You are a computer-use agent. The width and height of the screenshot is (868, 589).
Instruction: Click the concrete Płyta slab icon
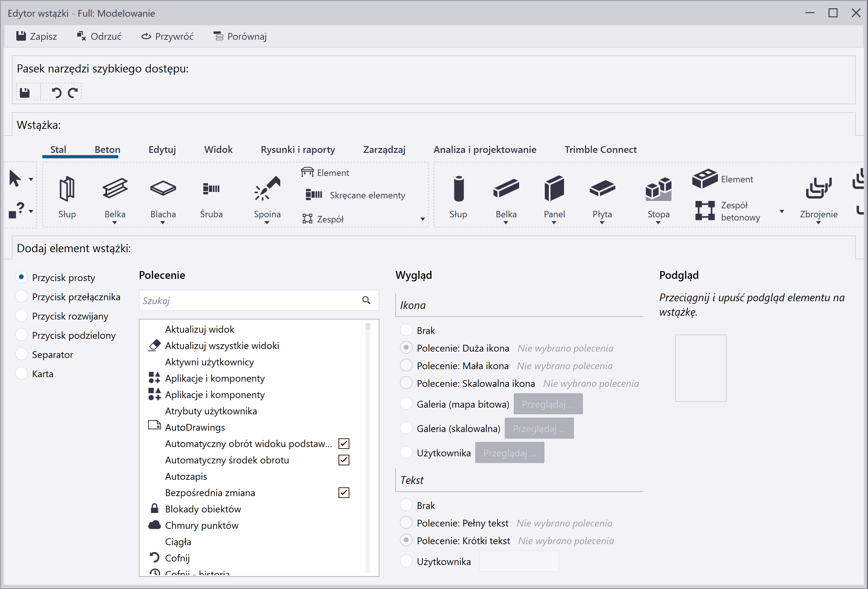[x=602, y=189]
